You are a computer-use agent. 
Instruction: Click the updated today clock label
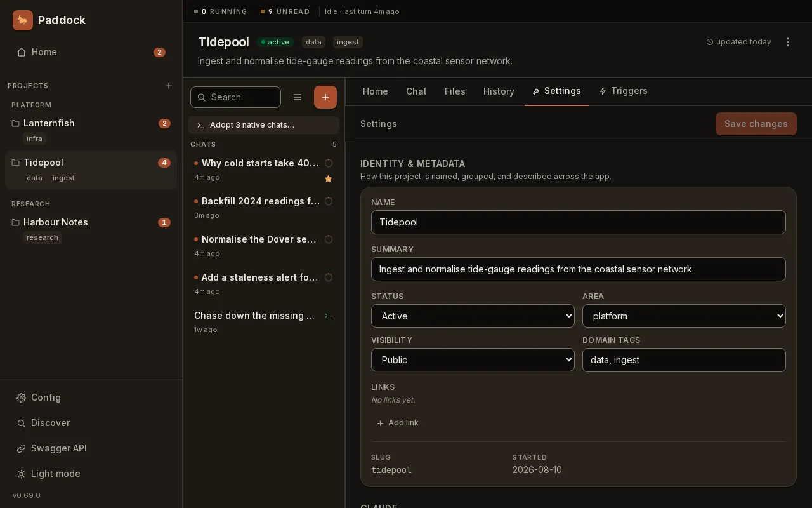[739, 42]
